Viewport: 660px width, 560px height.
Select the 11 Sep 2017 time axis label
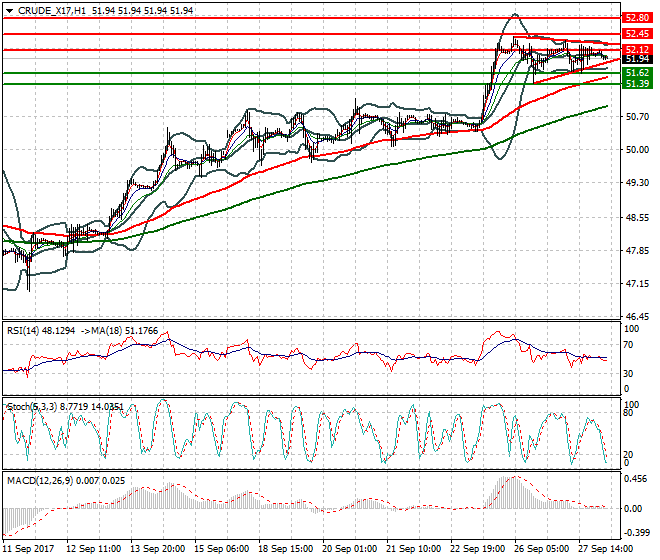click(28, 549)
